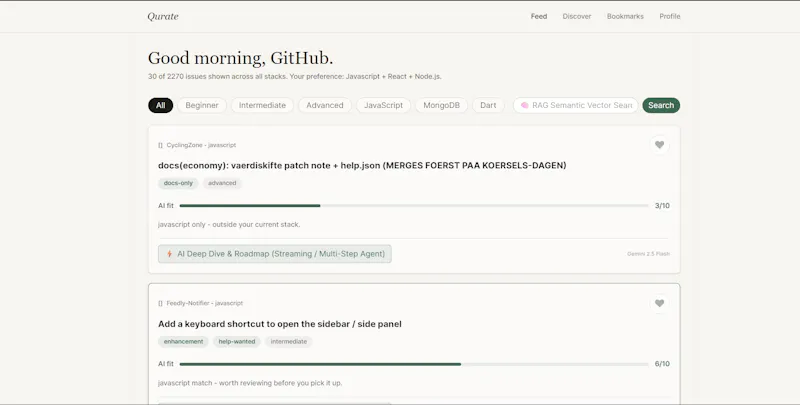Screen dimensions: 800x405
Task: Bookmark the Feedly-Notifier issue with heart icon
Action: click(659, 303)
